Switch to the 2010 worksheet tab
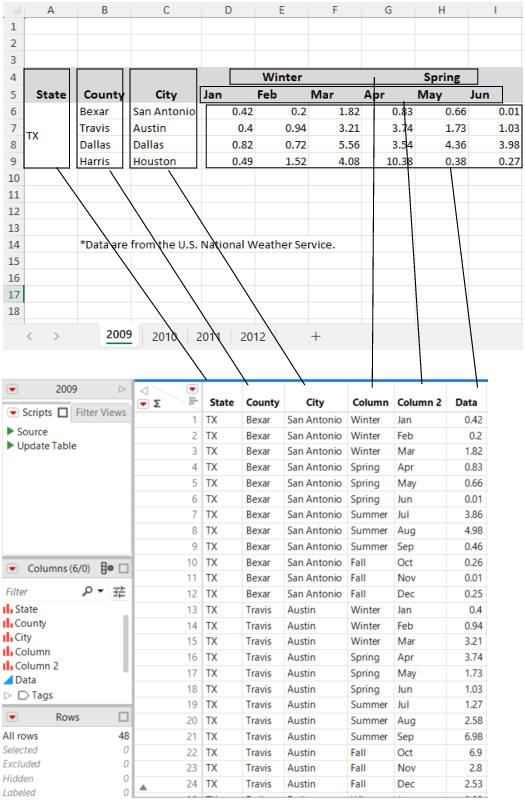 pyautogui.click(x=164, y=337)
